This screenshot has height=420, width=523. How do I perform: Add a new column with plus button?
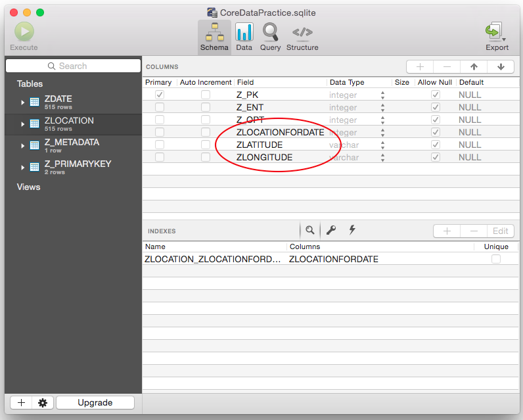[420, 67]
